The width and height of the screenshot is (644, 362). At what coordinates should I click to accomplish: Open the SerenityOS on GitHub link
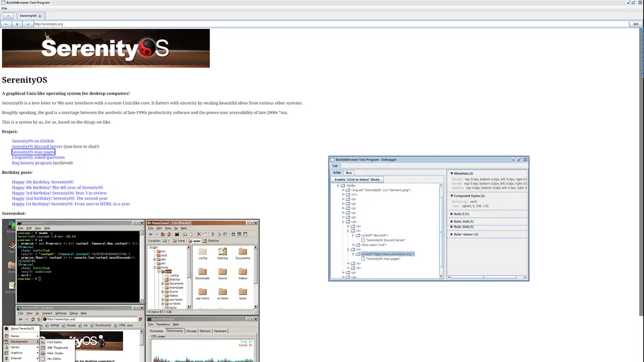[x=33, y=141]
